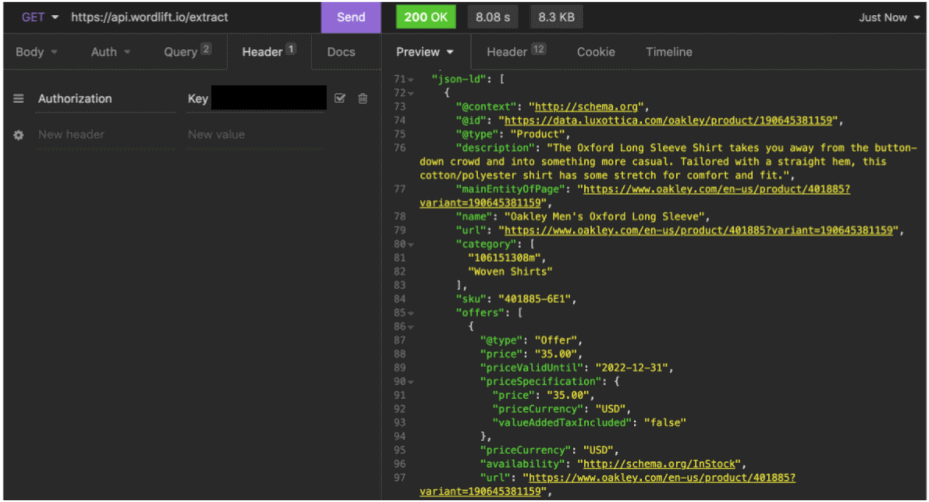Open the schema.org/InStock availability link
Screen dimensions: 929x502
(659, 463)
